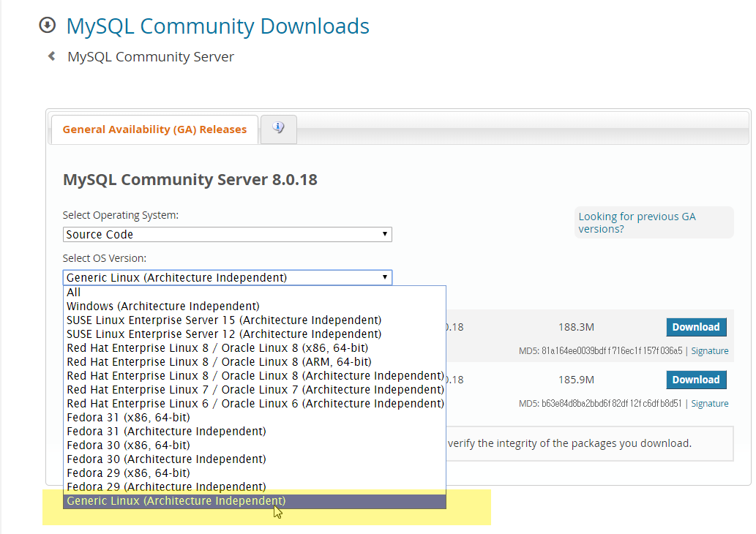
Task: Pick Red Hat Enterprise Linux 8 x86 64-bit
Action: click(x=255, y=348)
